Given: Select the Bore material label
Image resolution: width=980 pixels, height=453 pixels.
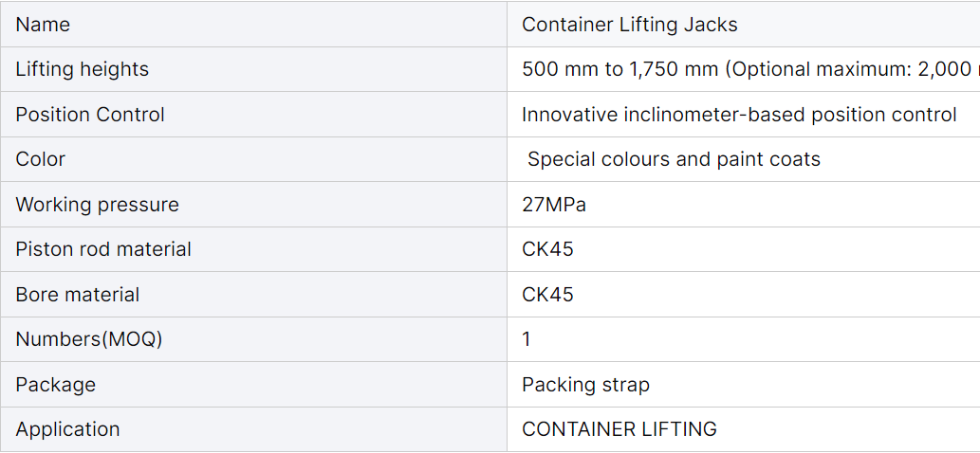Looking at the screenshot, I should (x=78, y=294).
